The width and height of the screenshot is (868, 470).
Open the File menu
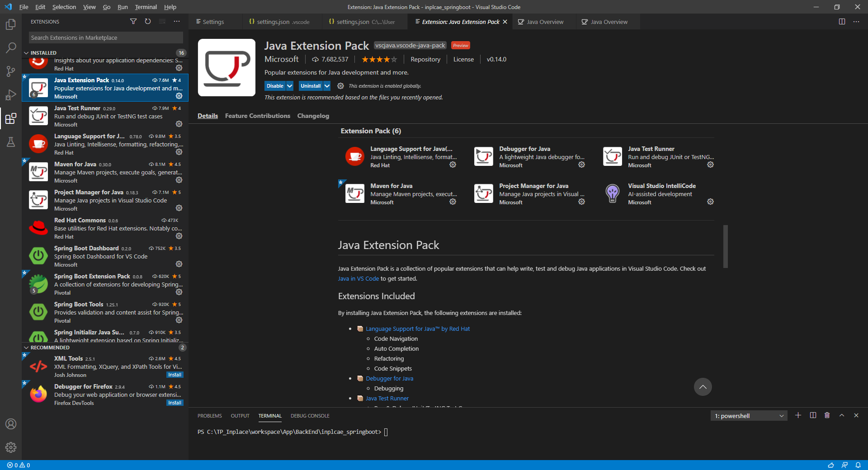click(24, 7)
